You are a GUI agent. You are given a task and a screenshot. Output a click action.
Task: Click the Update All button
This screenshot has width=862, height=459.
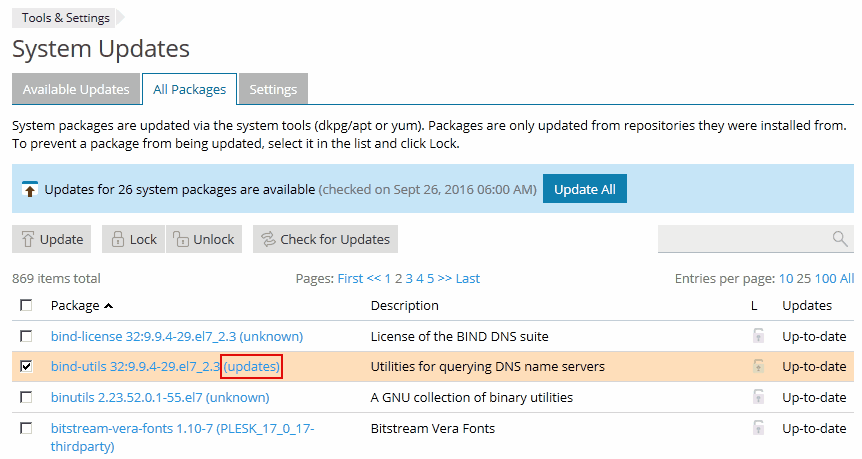pos(584,189)
